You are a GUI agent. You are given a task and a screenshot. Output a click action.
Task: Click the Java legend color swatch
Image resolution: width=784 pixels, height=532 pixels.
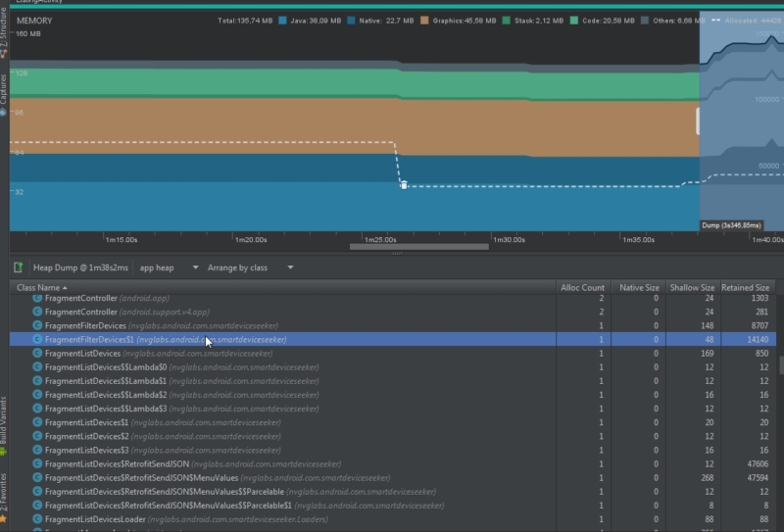click(x=282, y=21)
